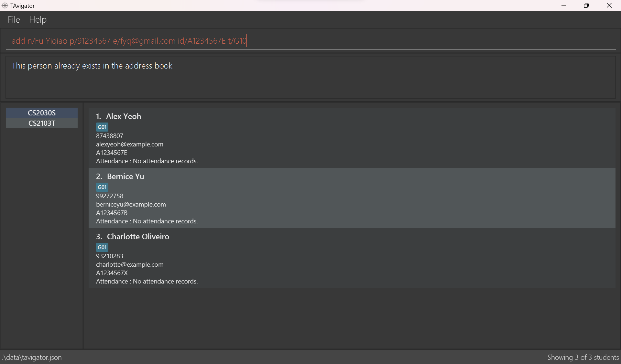Viewport: 621px width, 364px height.
Task: Click Bernice Yu's email berniceyu@example.com
Action: (x=131, y=204)
